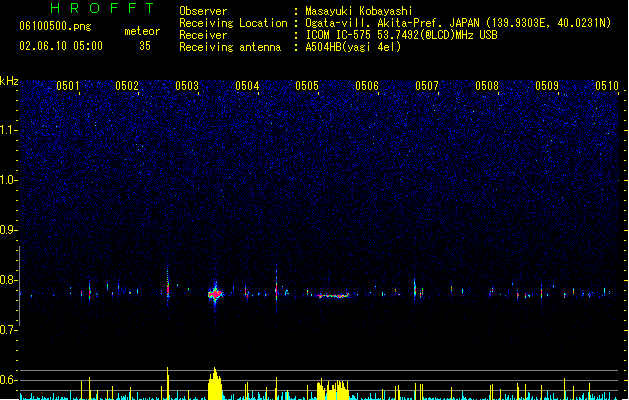Click the Receiving Location value text
This screenshot has height=400, width=629.
pyautogui.click(x=458, y=23)
